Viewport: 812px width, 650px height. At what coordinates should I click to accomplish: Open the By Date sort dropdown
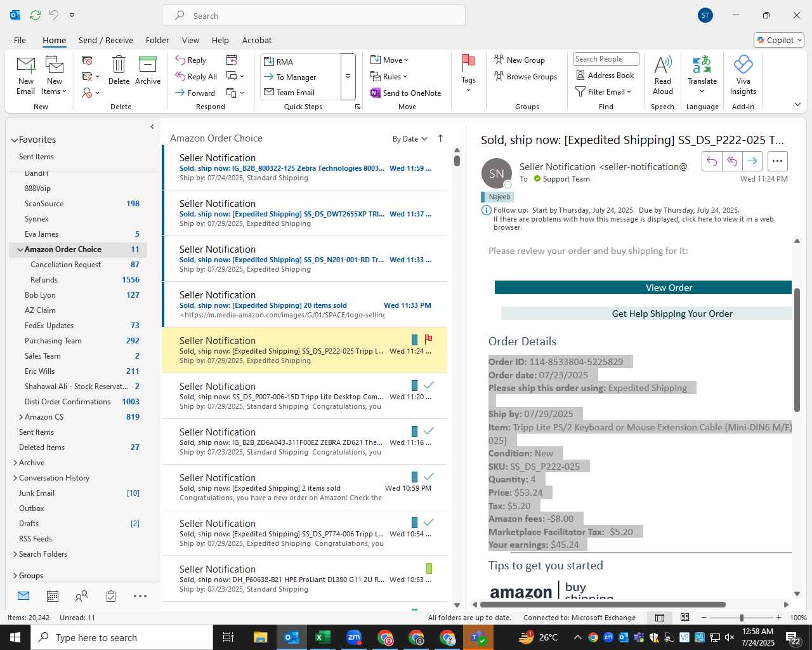click(x=410, y=139)
